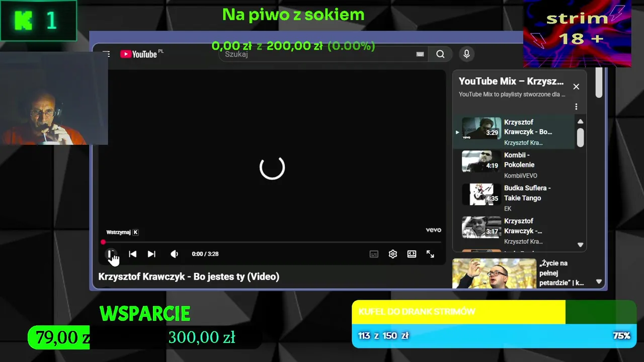Close the YouTube Mix playlist panel
644x362 pixels.
point(576,86)
